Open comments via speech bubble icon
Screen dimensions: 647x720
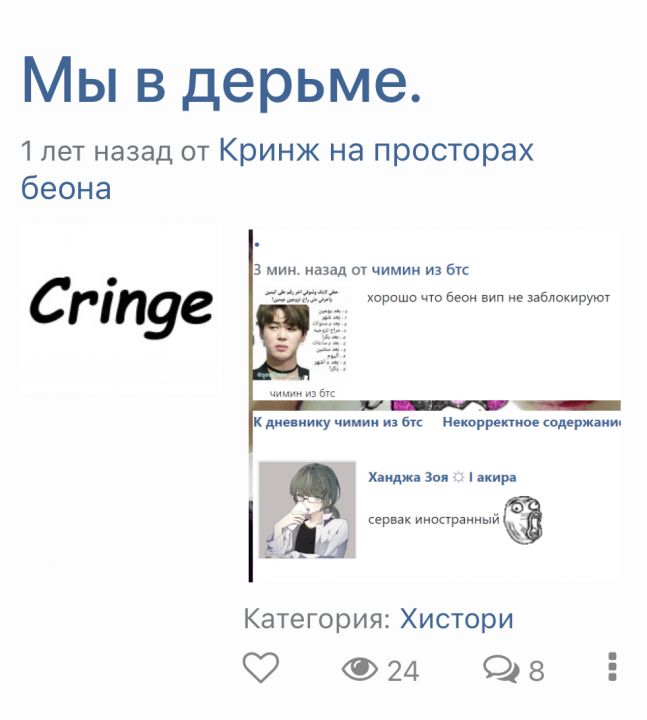501,669
